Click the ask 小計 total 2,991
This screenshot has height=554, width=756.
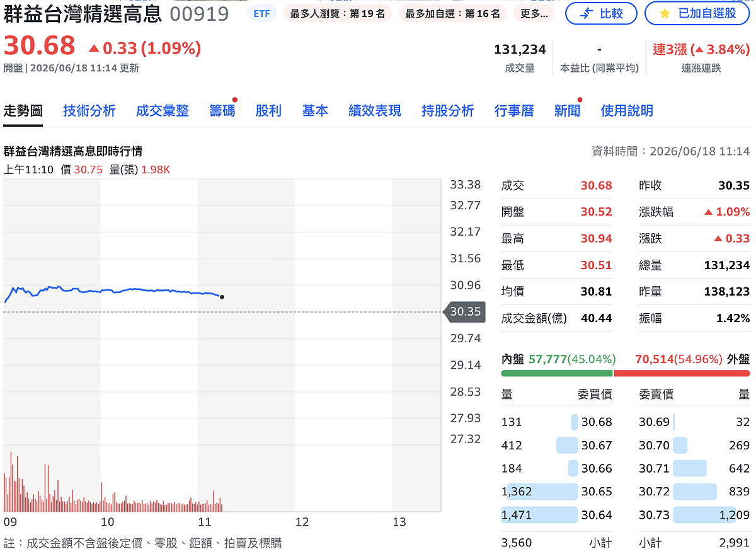735,542
